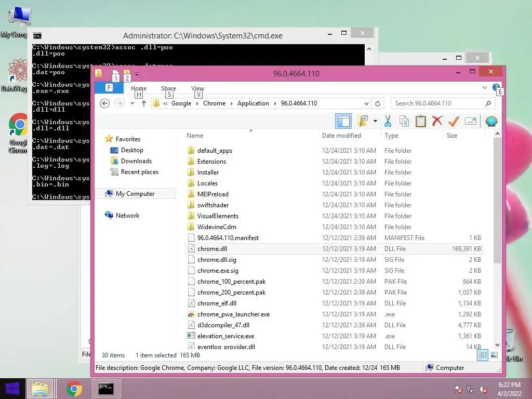Viewport: 532px width, 399px height.
Task: Select the chrome_pwa_launcher.exe file
Action: tap(233, 314)
